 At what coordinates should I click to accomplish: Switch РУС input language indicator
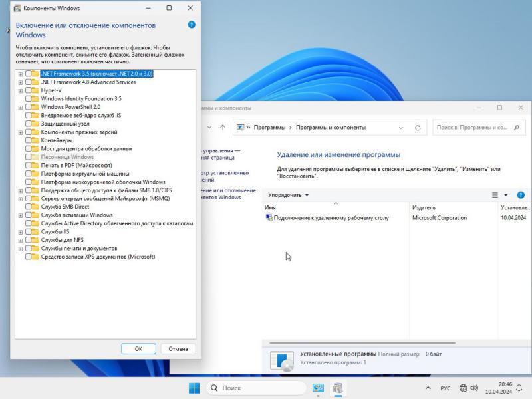click(445, 388)
